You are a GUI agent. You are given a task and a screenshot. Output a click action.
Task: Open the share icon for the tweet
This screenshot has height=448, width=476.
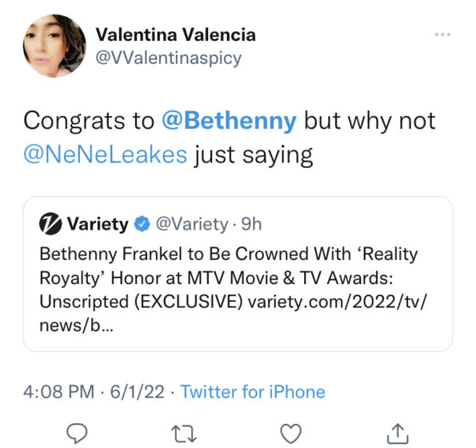point(398,434)
